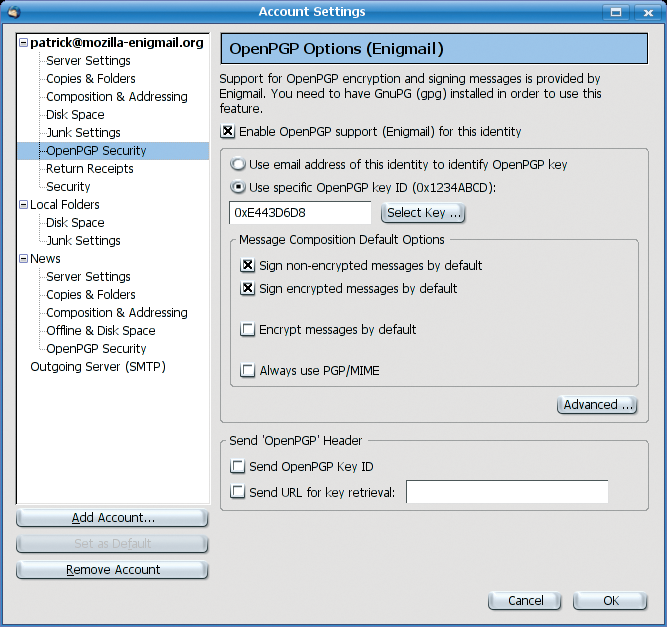667x627 pixels.
Task: Open Copies & Folders under patrick@mozilla-enigmail.org
Action: [91, 79]
